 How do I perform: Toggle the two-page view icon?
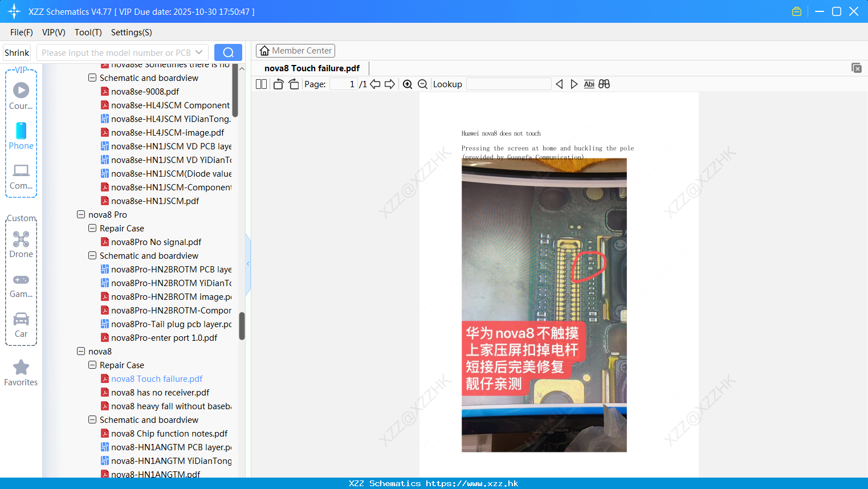coord(261,84)
